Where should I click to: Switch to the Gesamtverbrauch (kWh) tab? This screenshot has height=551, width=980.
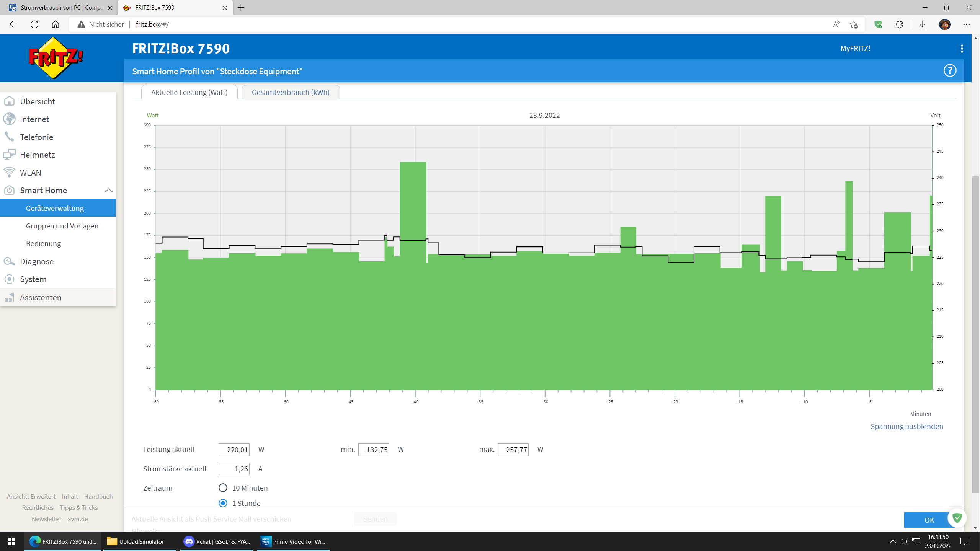coord(291,92)
